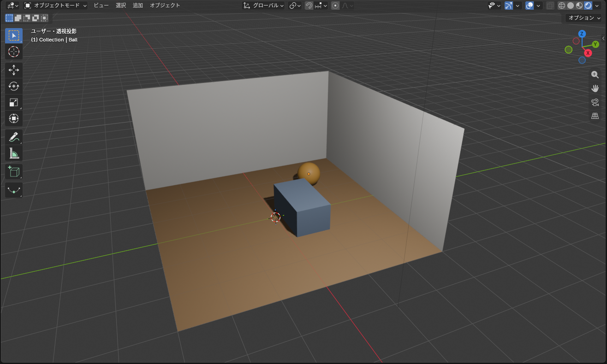Image resolution: width=607 pixels, height=364 pixels.
Task: Click the blue Z axis gizmo ball
Action: pyautogui.click(x=582, y=34)
